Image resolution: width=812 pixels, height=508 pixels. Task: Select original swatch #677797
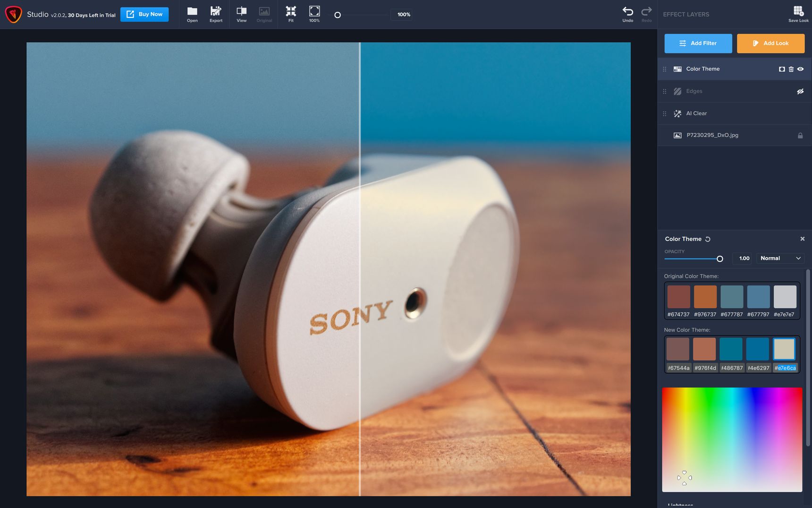click(758, 297)
